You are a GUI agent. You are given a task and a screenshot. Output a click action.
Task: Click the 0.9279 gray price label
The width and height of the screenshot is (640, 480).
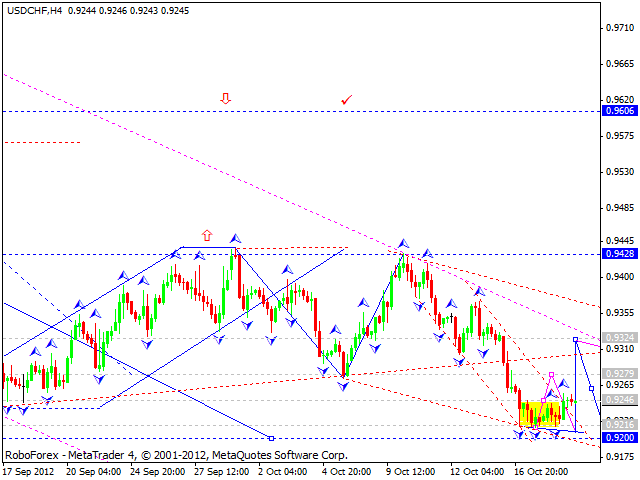point(619,374)
